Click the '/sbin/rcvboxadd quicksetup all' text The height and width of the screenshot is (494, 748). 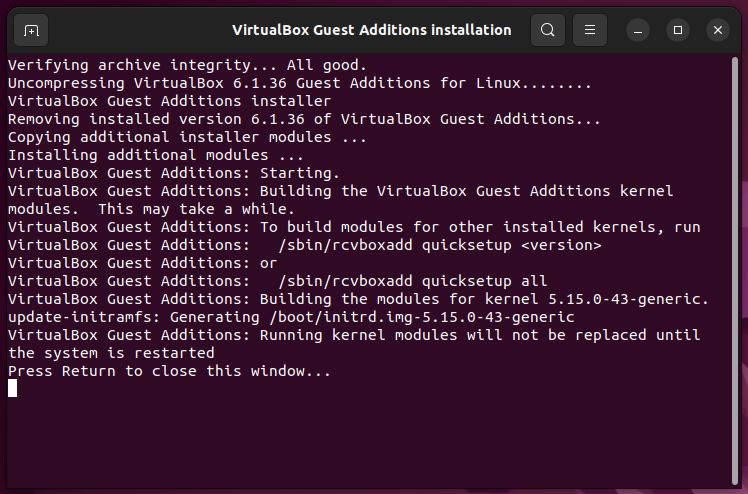point(412,281)
